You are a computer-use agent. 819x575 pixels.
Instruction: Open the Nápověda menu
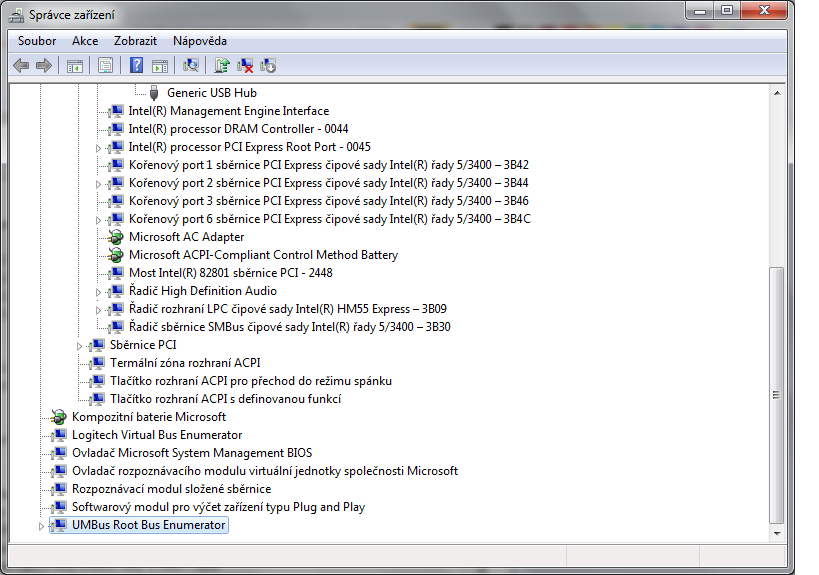200,41
